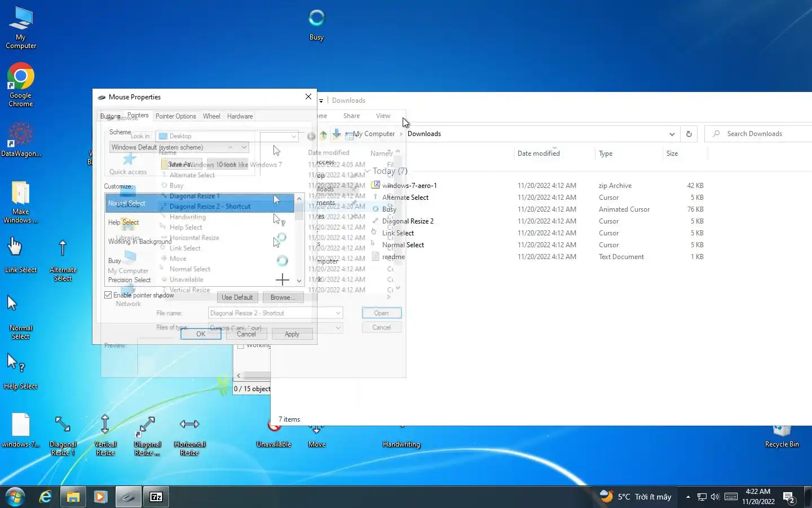Open the View ribbon tab in Downloads
Image resolution: width=812 pixels, height=508 pixels.
pyautogui.click(x=383, y=116)
